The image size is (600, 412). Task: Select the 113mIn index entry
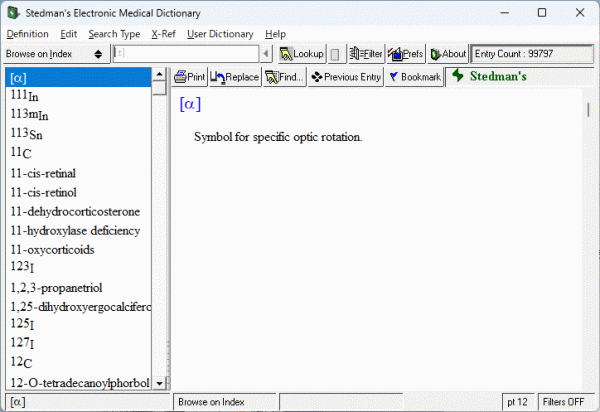click(x=78, y=115)
